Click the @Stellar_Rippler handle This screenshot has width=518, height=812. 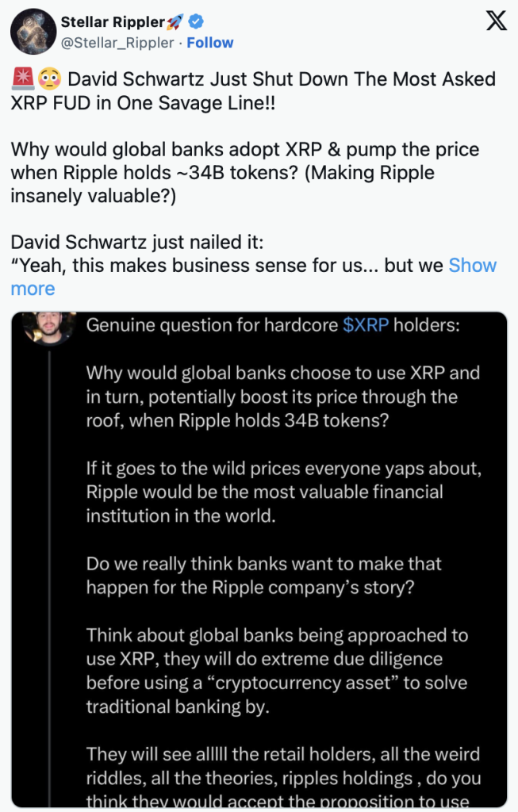[117, 42]
